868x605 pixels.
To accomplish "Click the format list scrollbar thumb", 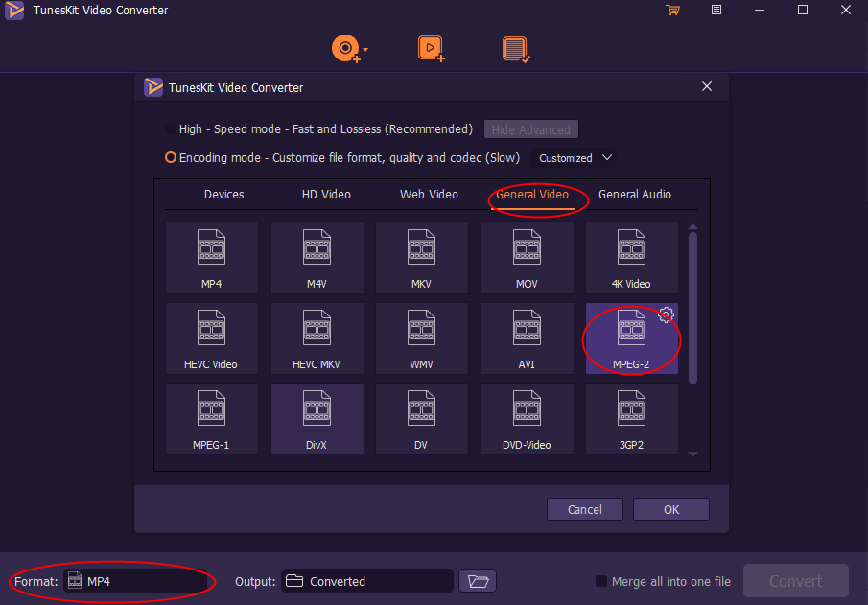I will pos(692,308).
